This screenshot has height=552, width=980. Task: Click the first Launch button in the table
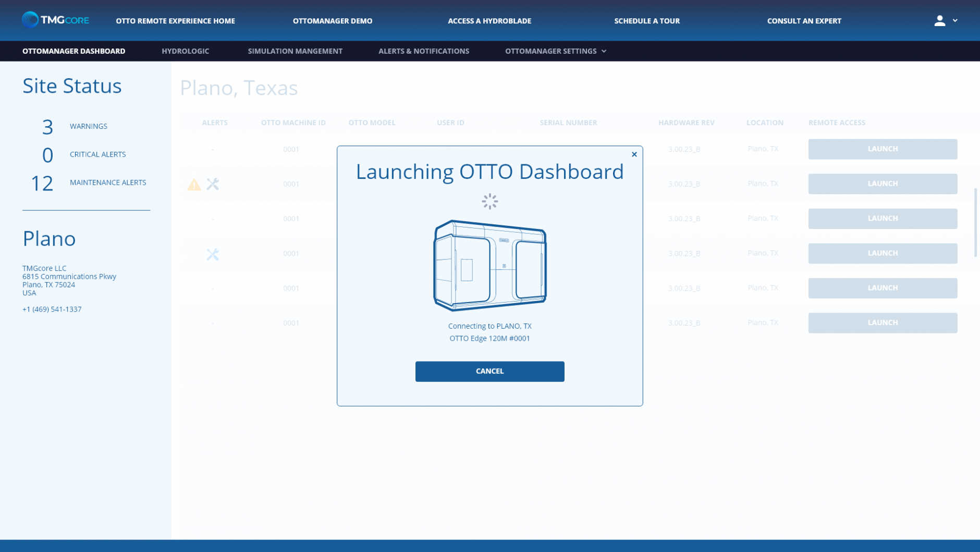point(883,149)
